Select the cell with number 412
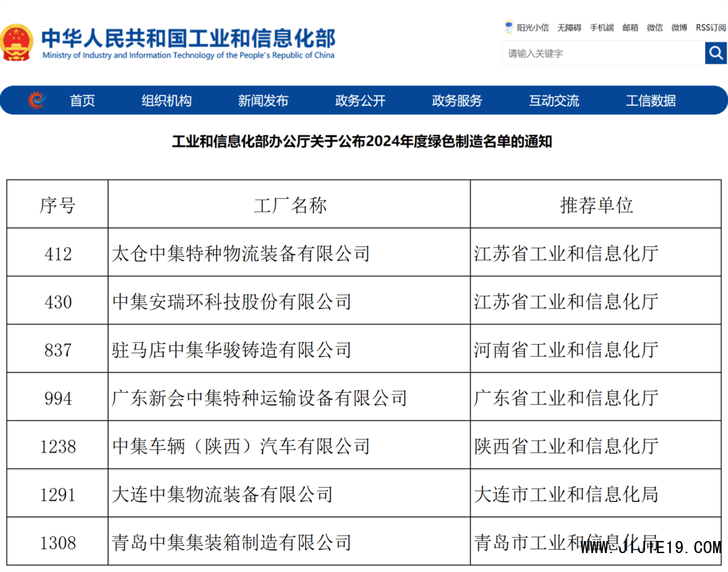This screenshot has width=728, height=572. [x=57, y=253]
